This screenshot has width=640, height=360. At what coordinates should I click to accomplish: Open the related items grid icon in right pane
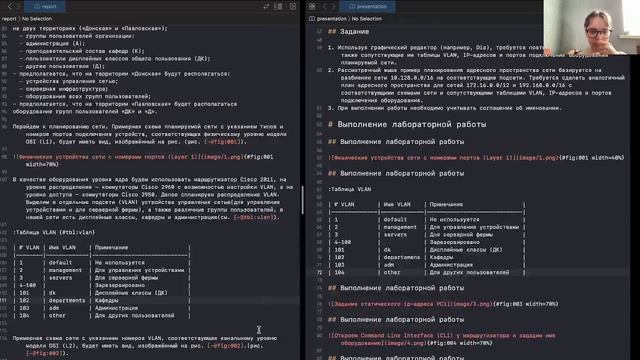pos(312,6)
